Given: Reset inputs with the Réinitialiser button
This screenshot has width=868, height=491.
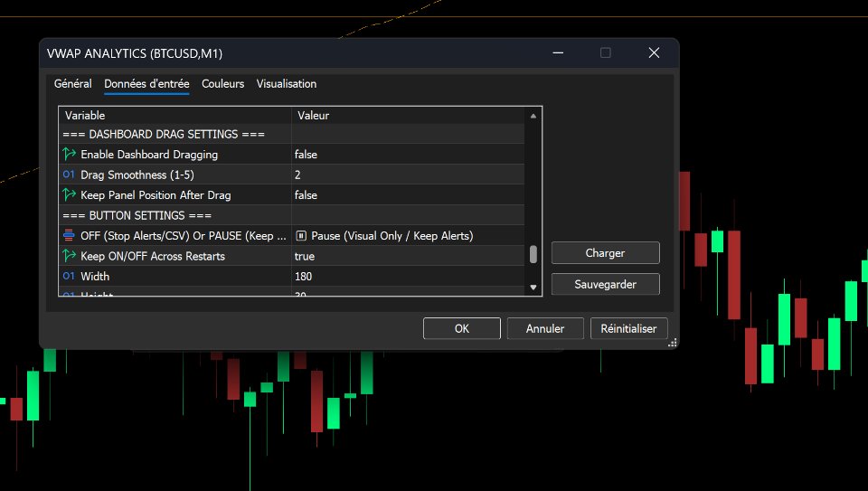Looking at the screenshot, I should 629,328.
